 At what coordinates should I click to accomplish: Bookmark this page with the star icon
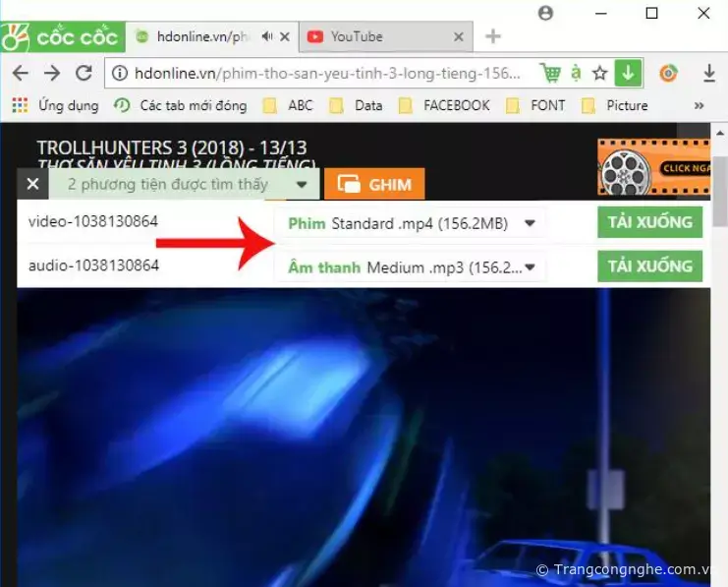[600, 74]
